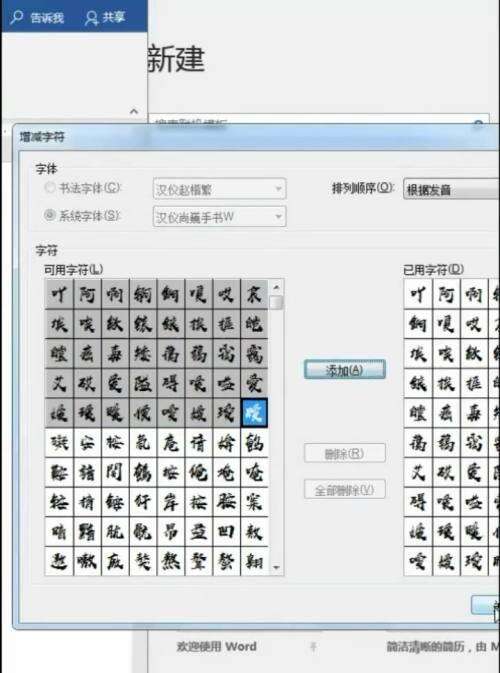Select 哎 in the used characters list
Viewport: 500px width, 673px height.
pos(474,324)
